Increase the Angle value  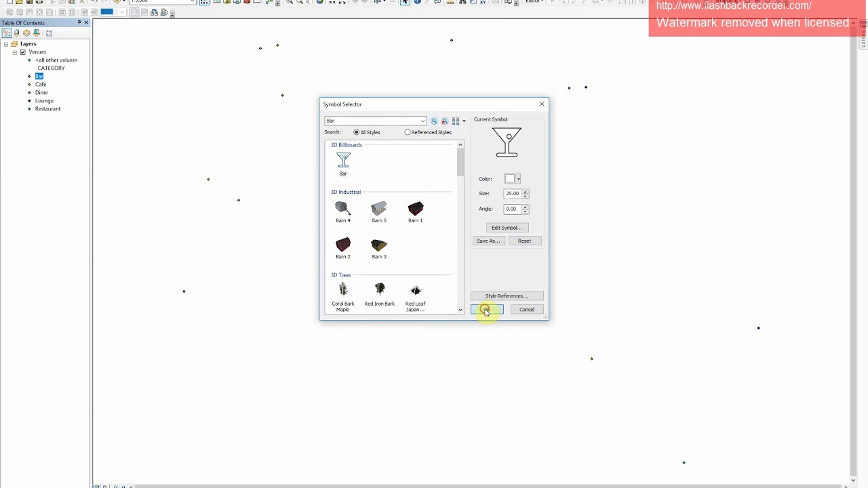(x=525, y=207)
